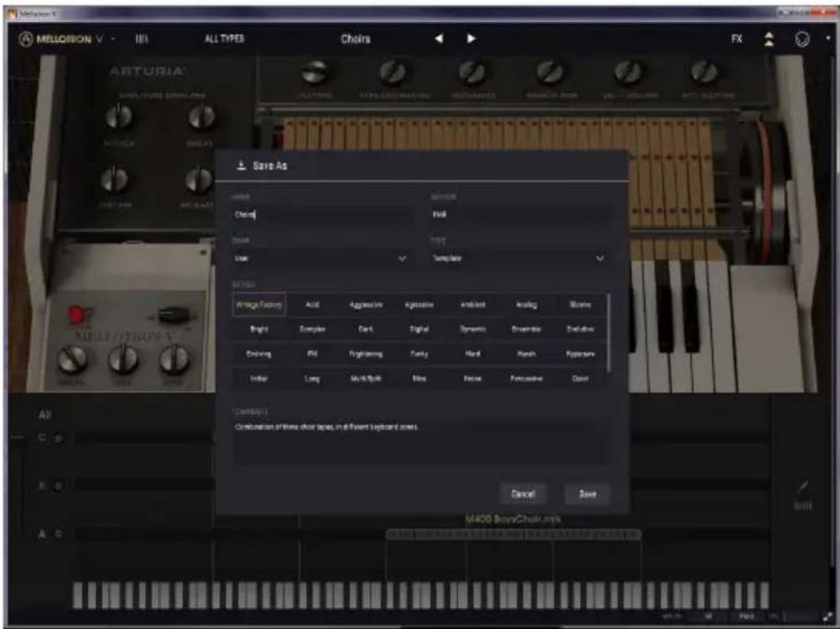Go to the previous preset arrow
840x629 pixels.
439,39
